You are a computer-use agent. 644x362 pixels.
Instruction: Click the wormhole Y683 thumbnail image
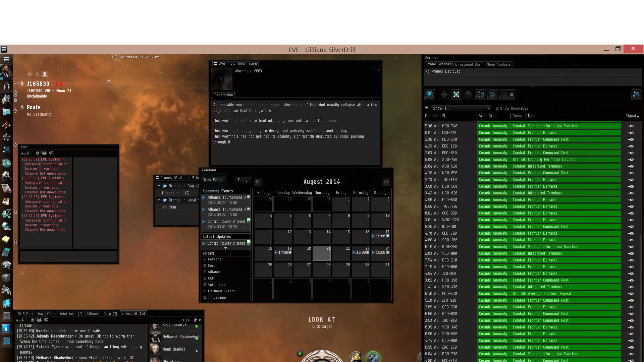pos(222,79)
